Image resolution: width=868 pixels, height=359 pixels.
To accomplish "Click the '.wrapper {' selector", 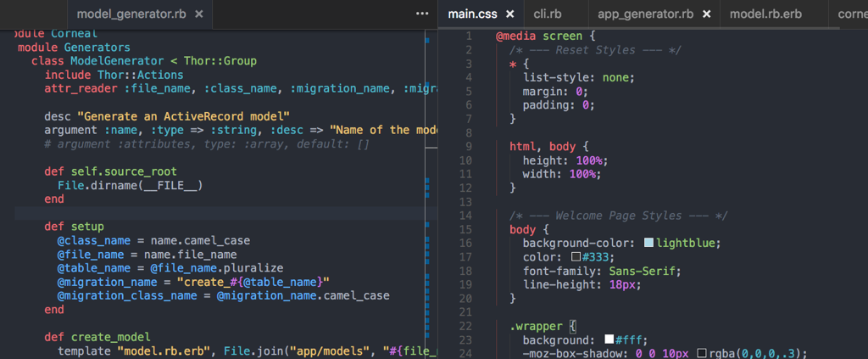I will 543,326.
